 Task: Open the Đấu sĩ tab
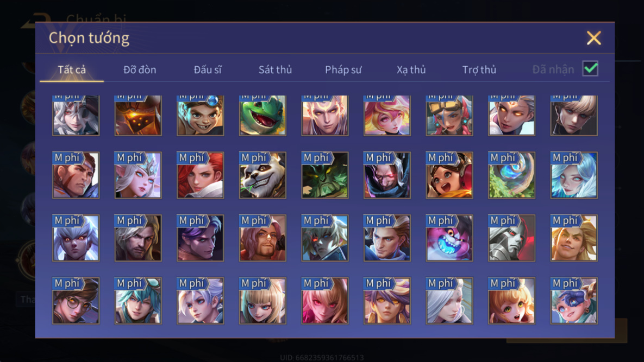208,69
